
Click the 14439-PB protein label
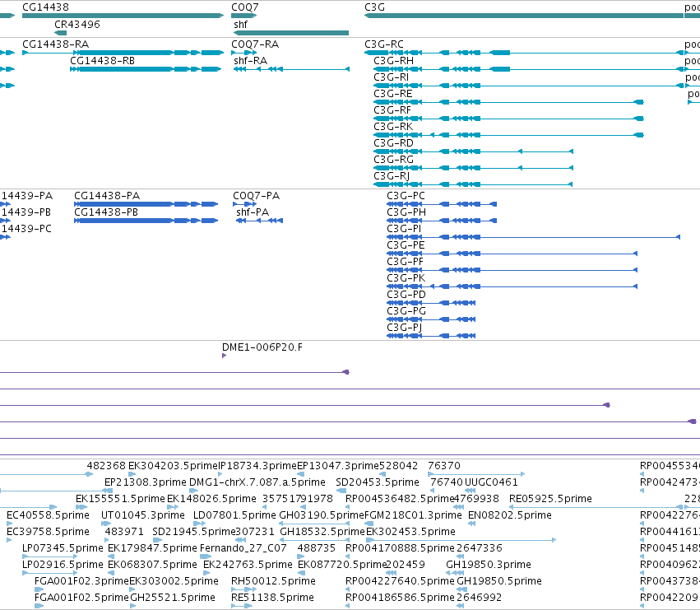pyautogui.click(x=26, y=212)
